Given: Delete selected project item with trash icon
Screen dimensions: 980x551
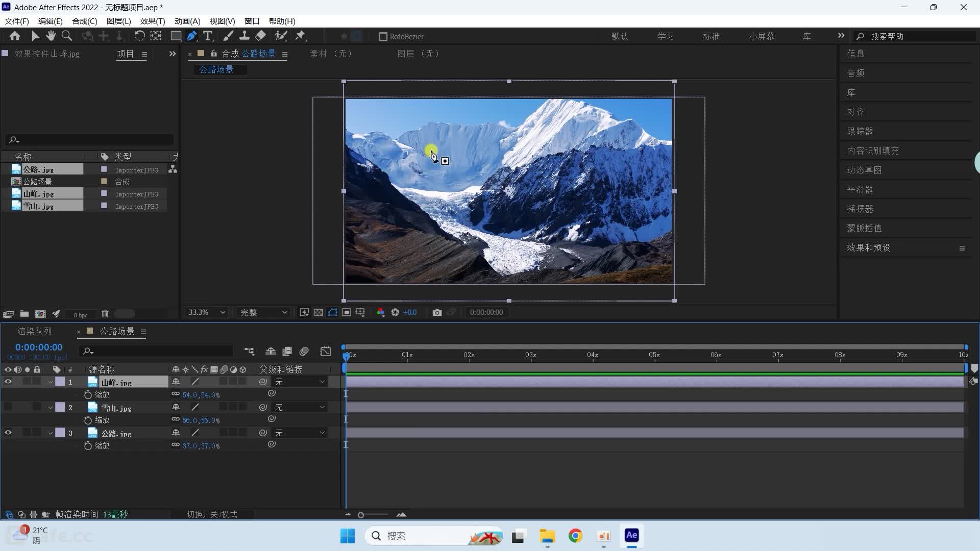Looking at the screenshot, I should pyautogui.click(x=105, y=314).
